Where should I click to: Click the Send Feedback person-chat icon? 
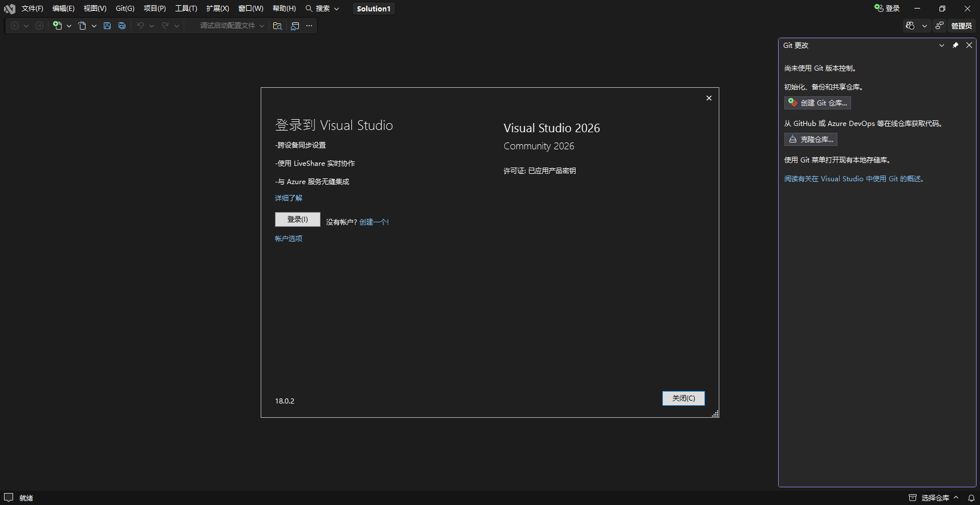click(x=939, y=26)
